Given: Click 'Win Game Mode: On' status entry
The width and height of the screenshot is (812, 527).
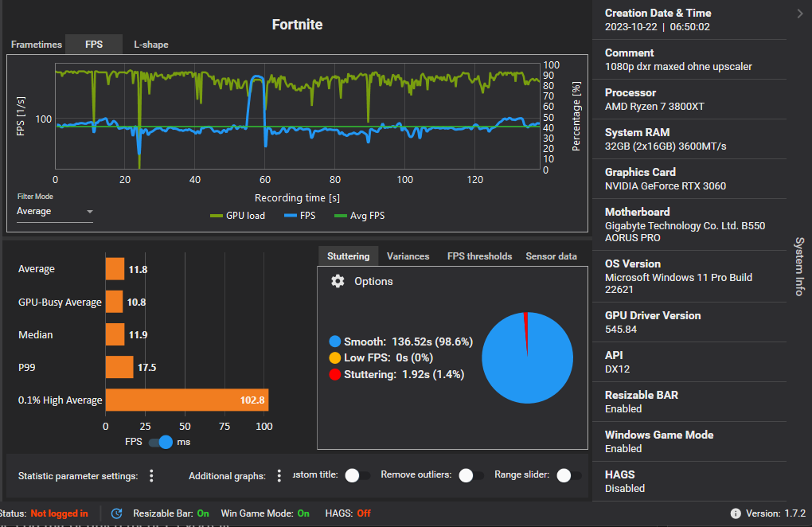Looking at the screenshot, I should (265, 513).
